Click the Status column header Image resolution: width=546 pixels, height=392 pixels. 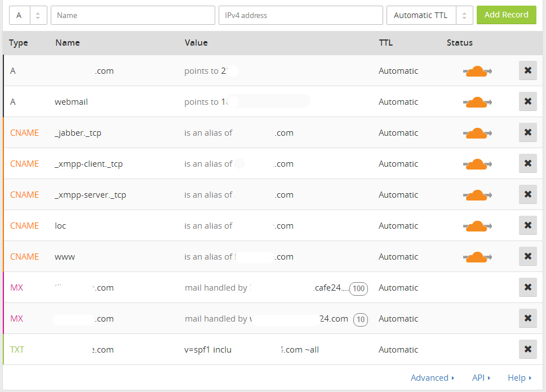click(x=460, y=43)
